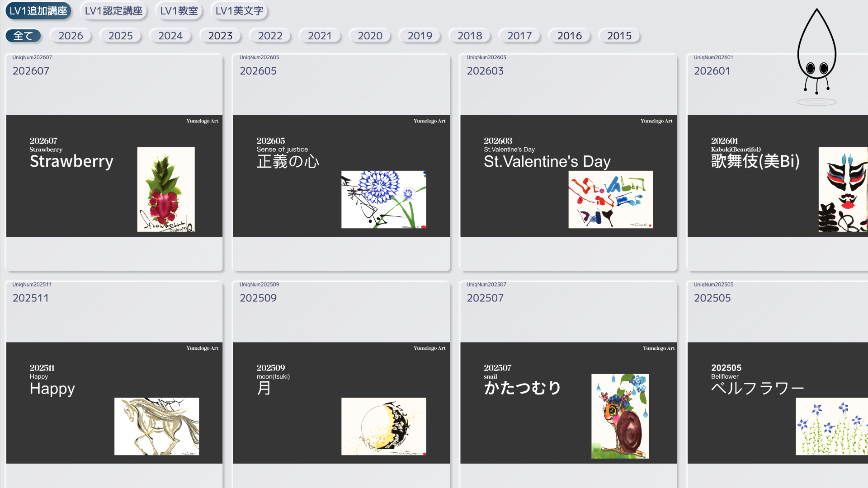Click the UniqNum202511 label
Image resolution: width=868 pixels, height=488 pixels.
tap(32, 285)
